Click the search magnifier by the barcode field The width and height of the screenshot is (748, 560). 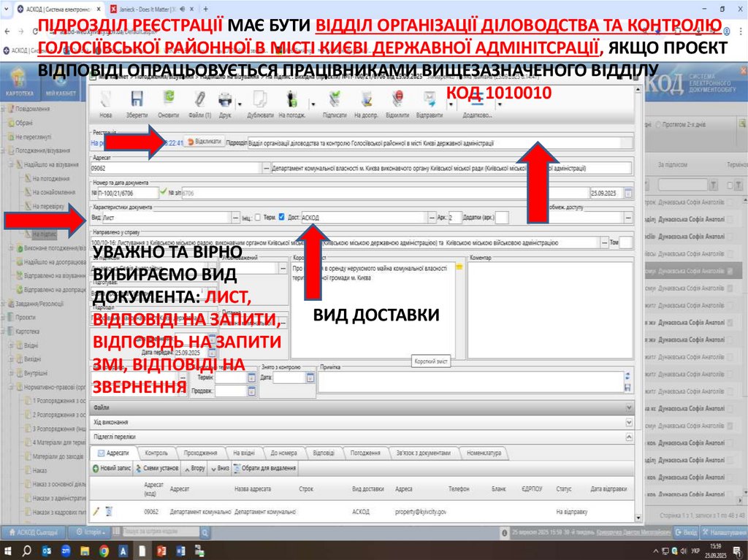coord(205,532)
